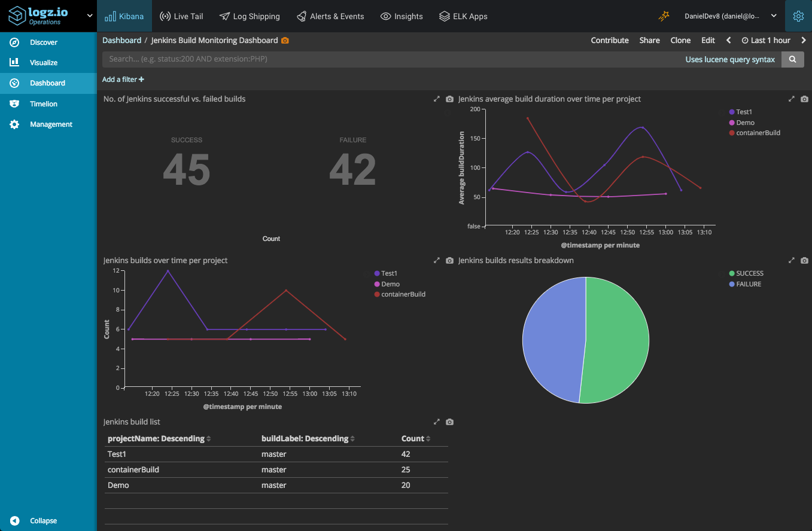Open the Alerts & Events menu
The image size is (812, 531).
[x=329, y=16]
